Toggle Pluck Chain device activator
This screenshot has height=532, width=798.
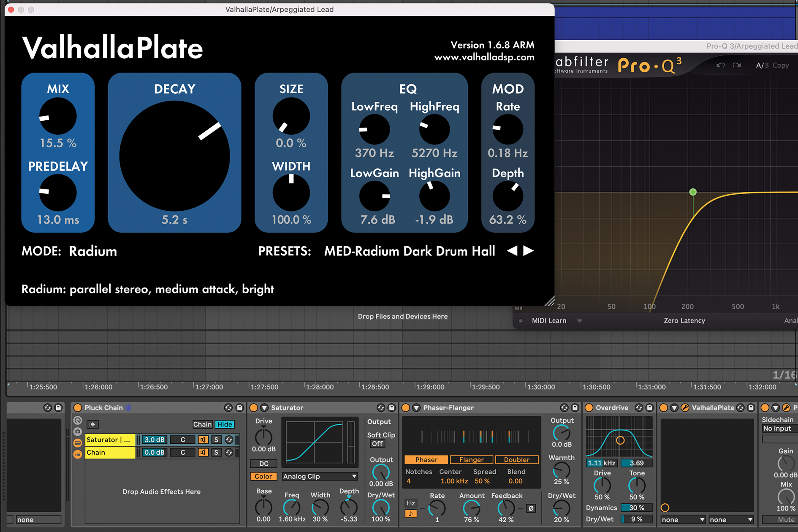pyautogui.click(x=78, y=407)
